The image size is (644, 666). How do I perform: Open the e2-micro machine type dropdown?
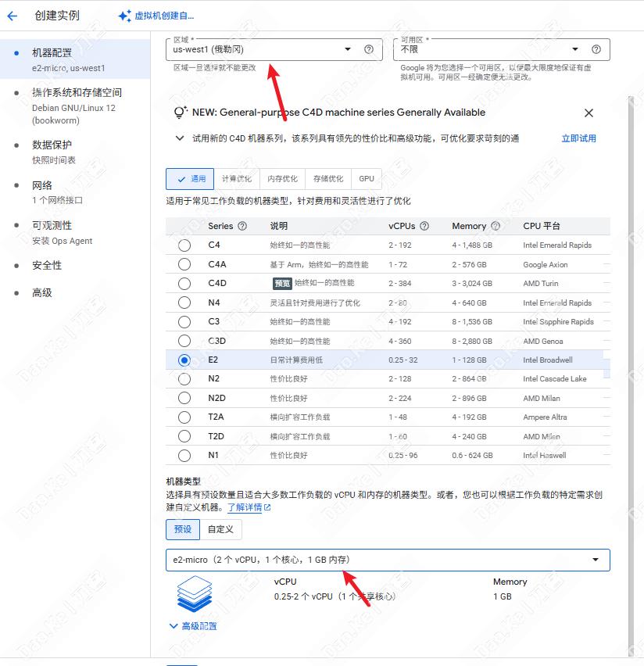click(388, 560)
